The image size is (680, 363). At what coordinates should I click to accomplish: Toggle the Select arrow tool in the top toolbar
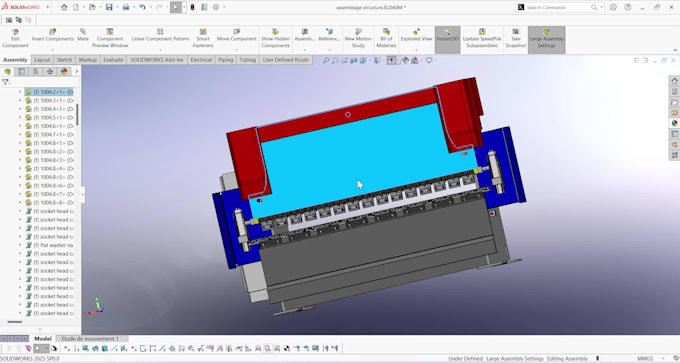[x=176, y=7]
